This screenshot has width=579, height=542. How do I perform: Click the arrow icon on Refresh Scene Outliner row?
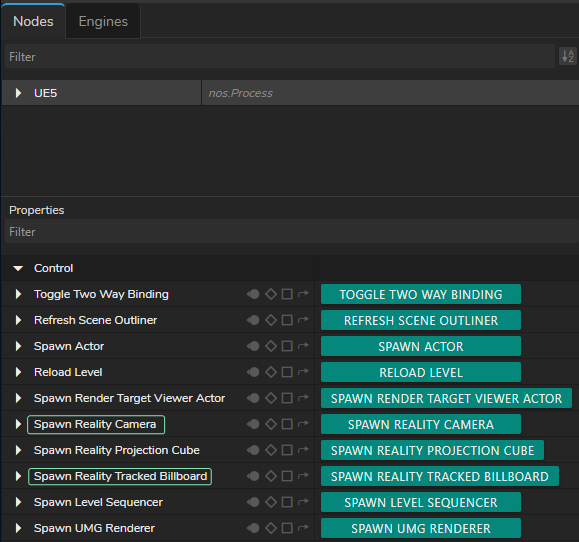[x=303, y=320]
